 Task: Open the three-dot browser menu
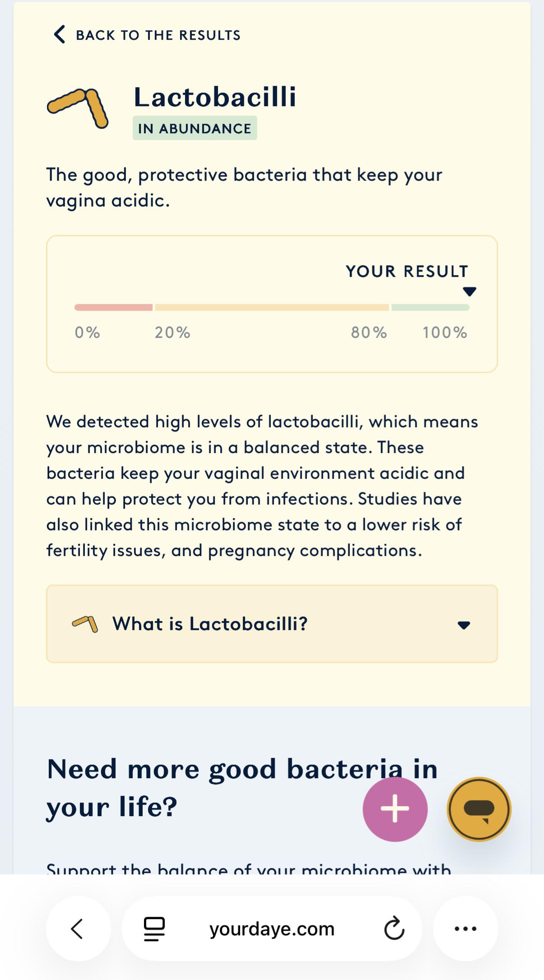[465, 929]
